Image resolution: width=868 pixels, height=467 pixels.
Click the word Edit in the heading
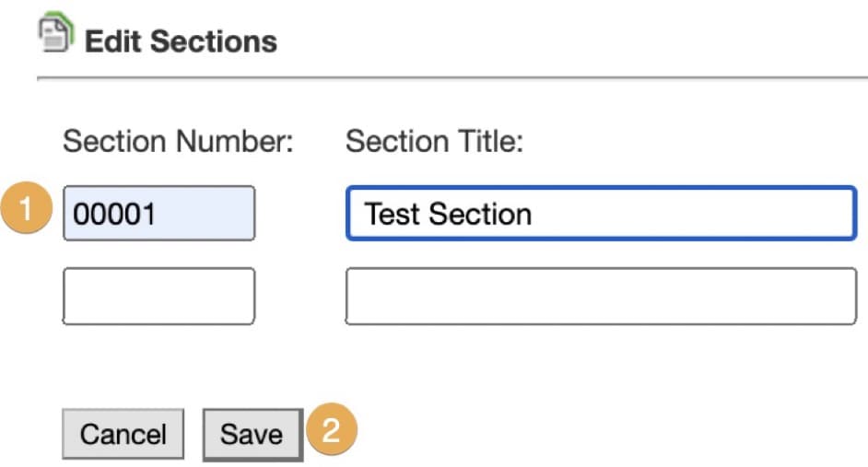coord(113,41)
